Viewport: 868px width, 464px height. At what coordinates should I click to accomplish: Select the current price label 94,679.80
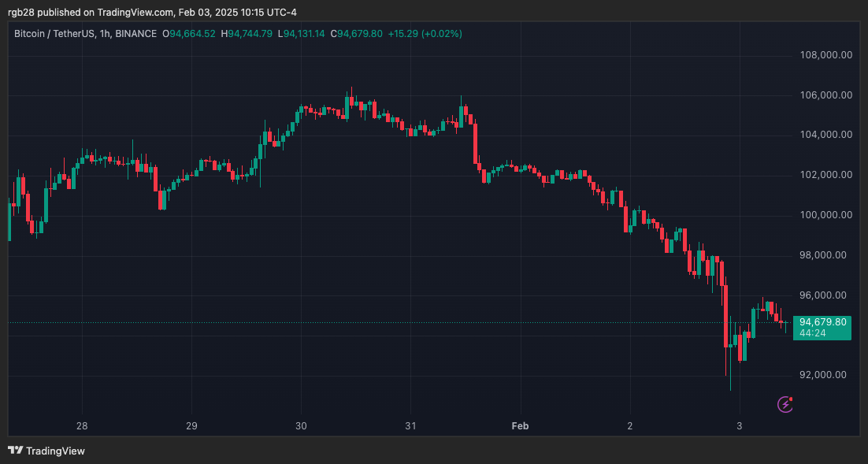(822, 321)
